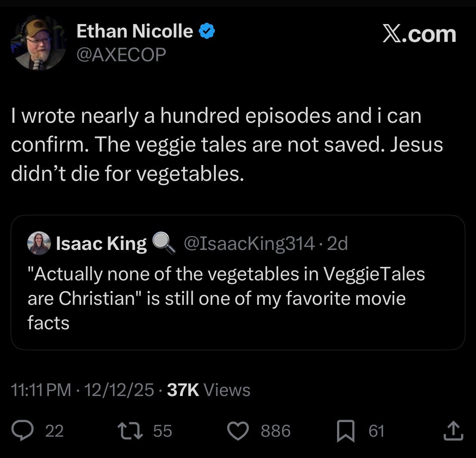This screenshot has height=458, width=476.
Task: Bookmark this tweet
Action: tap(345, 431)
